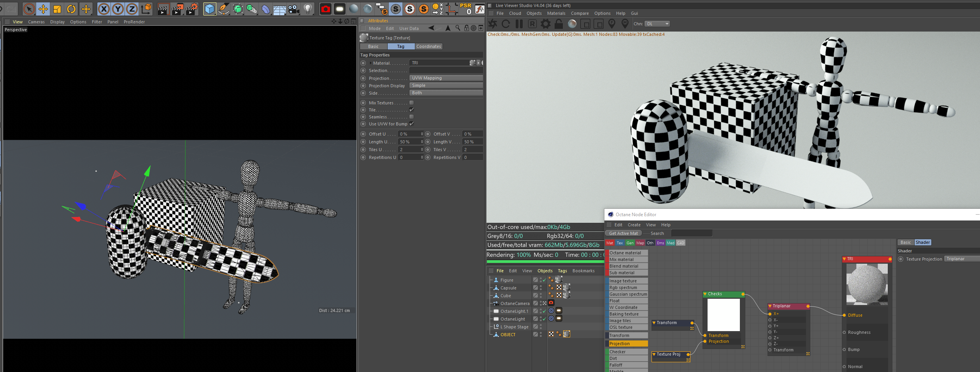Add a Cube primitive object
Viewport: 980px width, 372px height.
pos(209,9)
